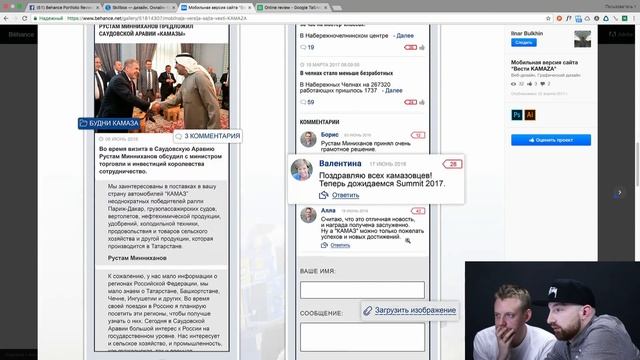Click the Illustrator tool icon in sidebar

point(530,115)
